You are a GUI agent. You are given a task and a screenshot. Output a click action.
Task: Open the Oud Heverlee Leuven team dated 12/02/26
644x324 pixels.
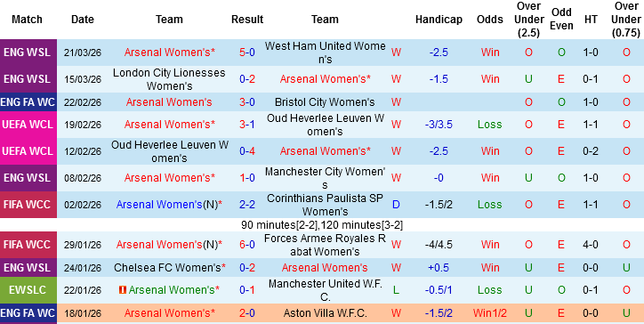[x=169, y=151]
